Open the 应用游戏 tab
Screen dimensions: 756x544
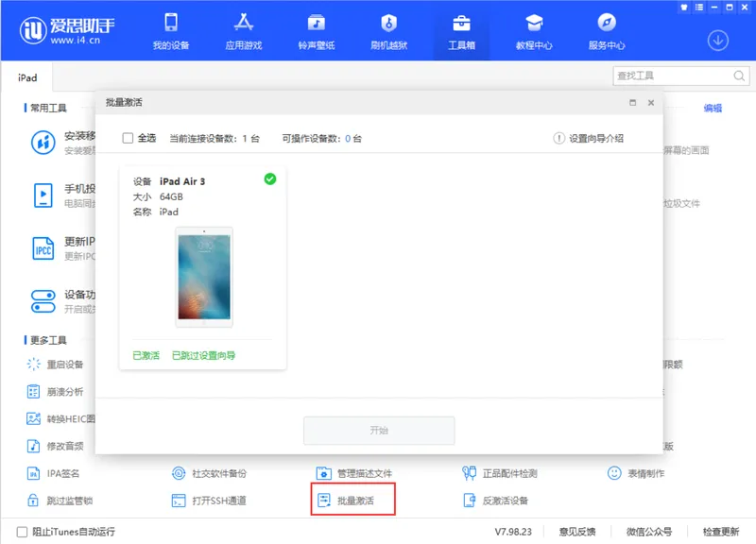pos(244,31)
